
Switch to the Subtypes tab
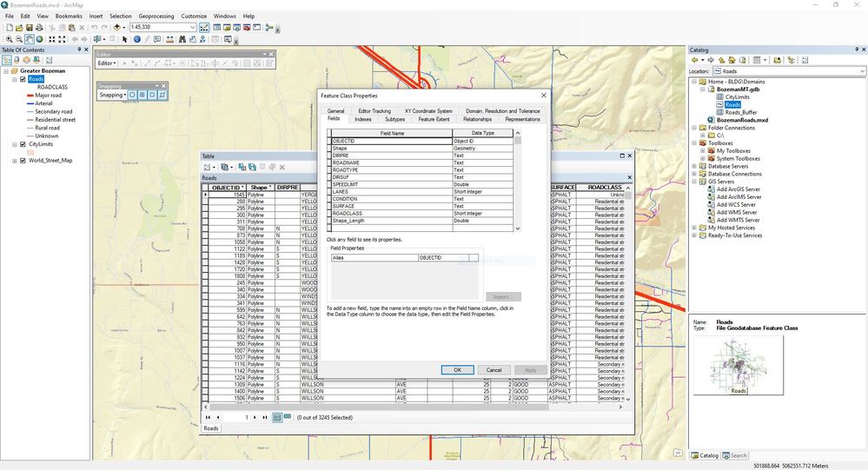[x=395, y=119]
